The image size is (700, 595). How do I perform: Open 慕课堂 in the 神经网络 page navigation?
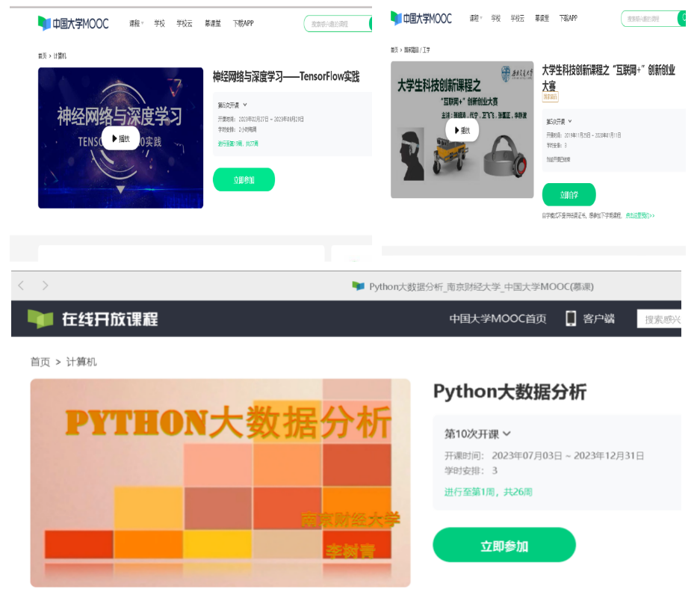(212, 23)
